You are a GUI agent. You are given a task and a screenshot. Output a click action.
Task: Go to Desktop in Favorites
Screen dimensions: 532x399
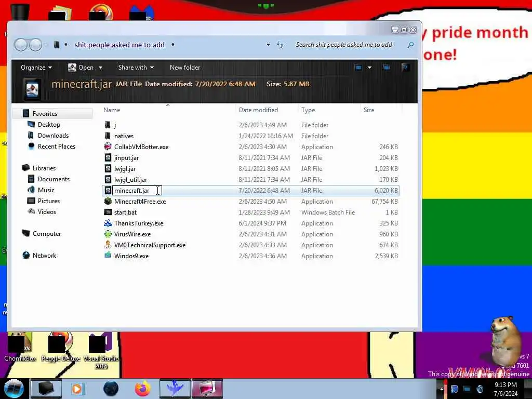click(x=49, y=125)
